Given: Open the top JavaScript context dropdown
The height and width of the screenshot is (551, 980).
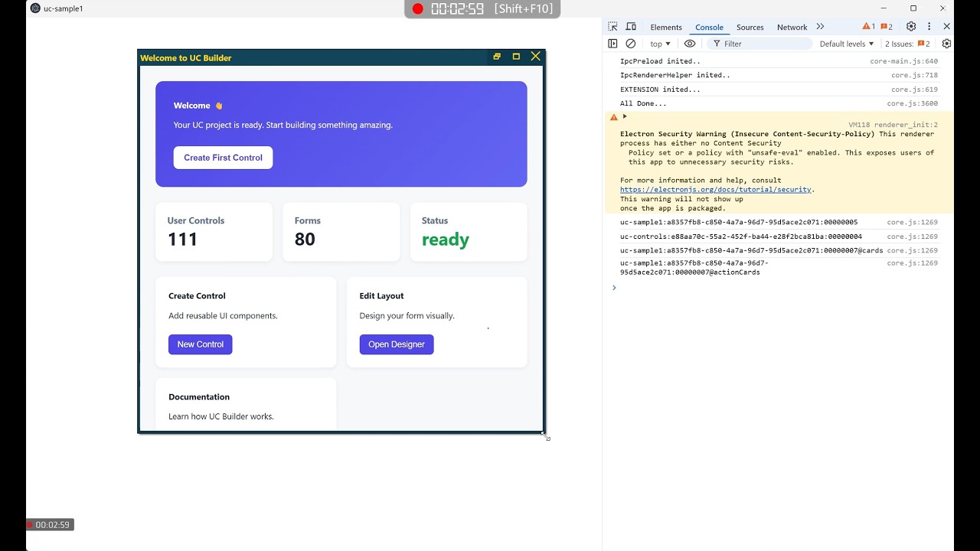Looking at the screenshot, I should [660, 44].
